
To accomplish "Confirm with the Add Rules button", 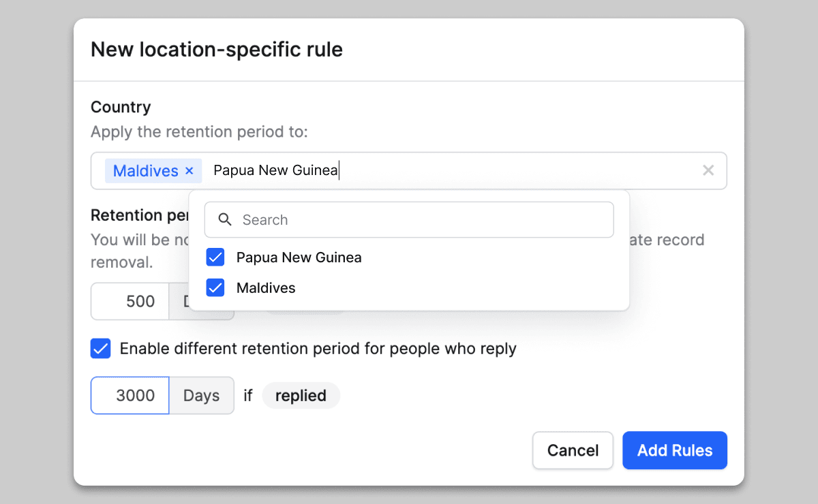I will 674,450.
